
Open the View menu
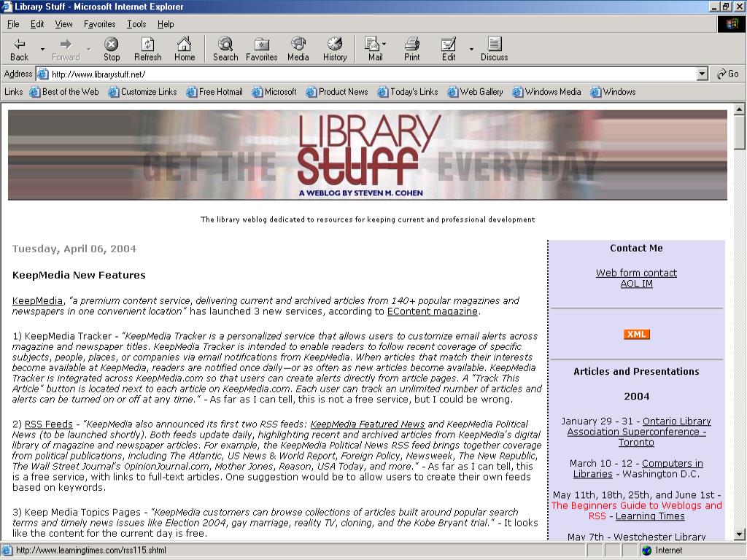[x=64, y=24]
